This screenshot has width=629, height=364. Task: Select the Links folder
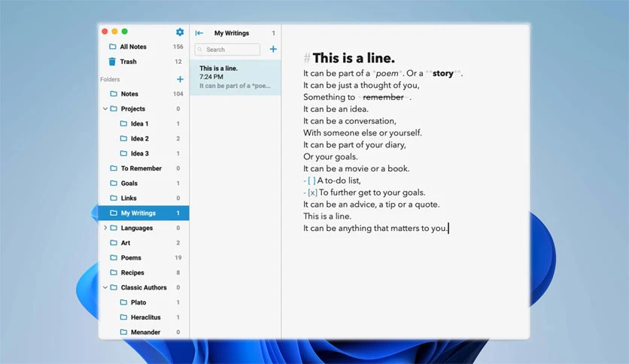point(144,198)
